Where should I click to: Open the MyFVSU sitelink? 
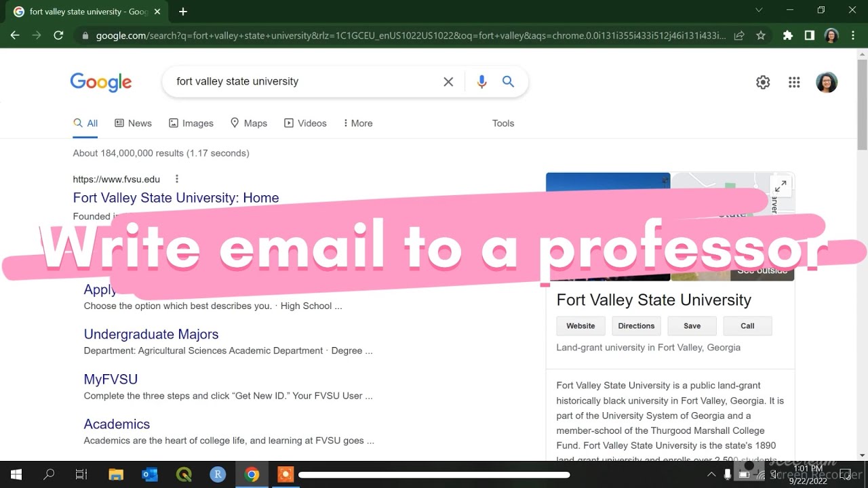(111, 379)
